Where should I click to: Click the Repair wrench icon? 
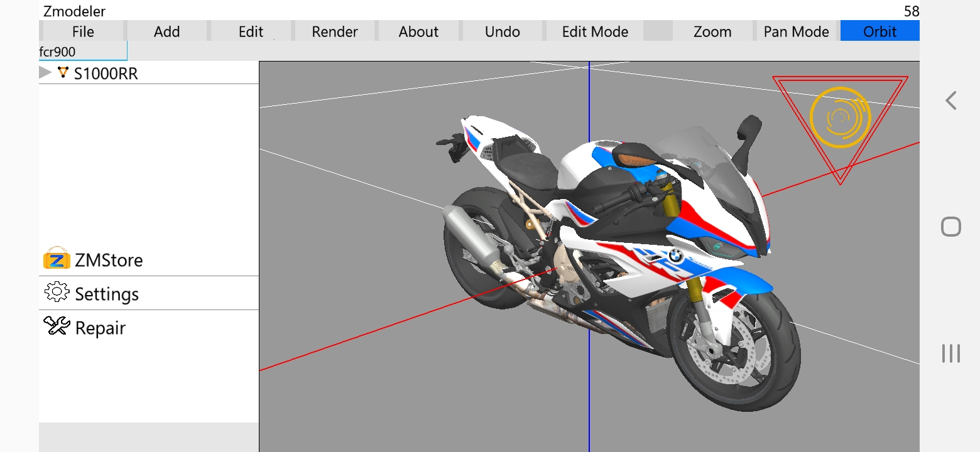tap(57, 326)
